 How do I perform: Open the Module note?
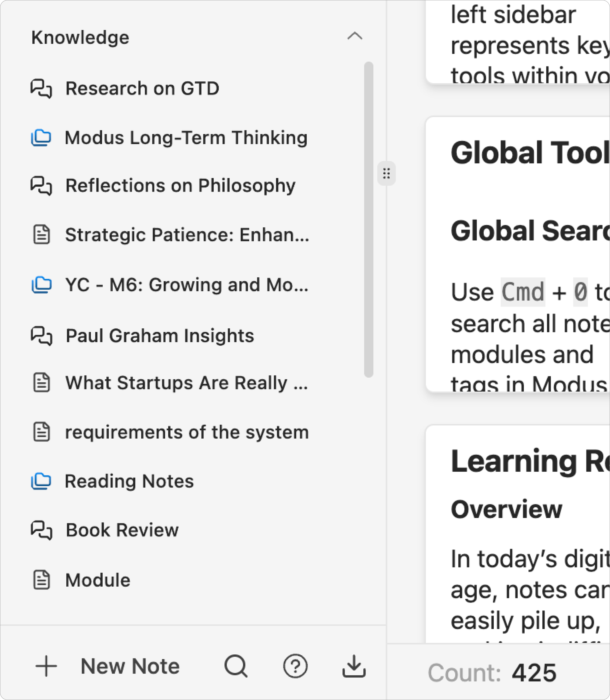98,580
